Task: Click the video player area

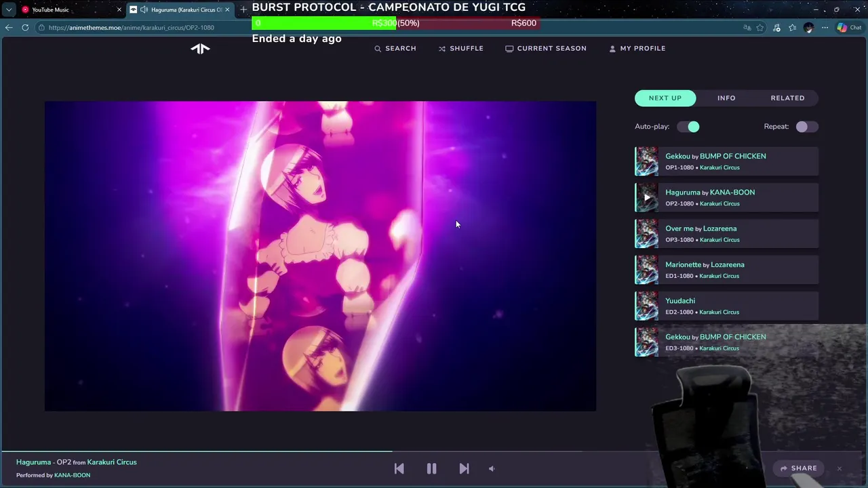Action: [320, 256]
